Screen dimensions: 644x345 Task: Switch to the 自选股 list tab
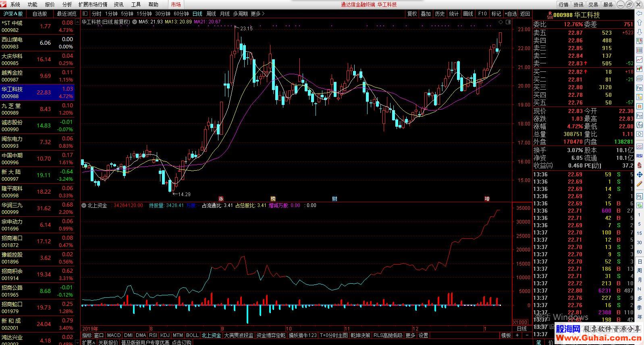[40, 14]
